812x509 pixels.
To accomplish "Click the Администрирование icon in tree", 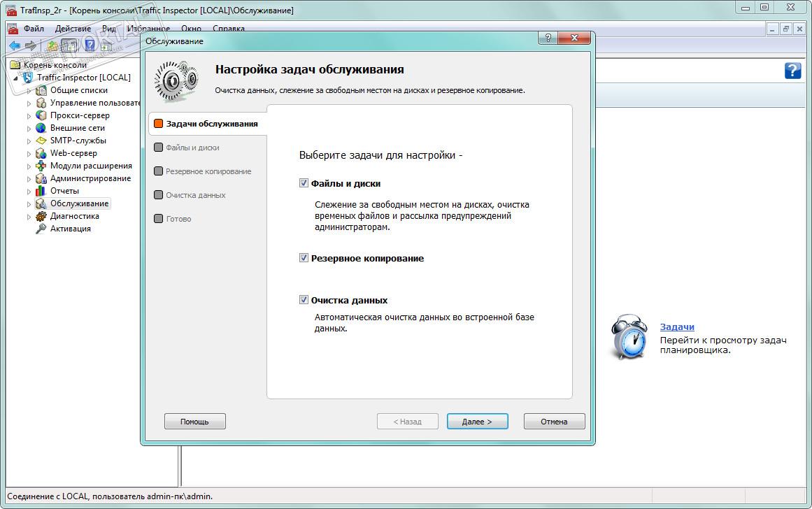I will tap(41, 178).
